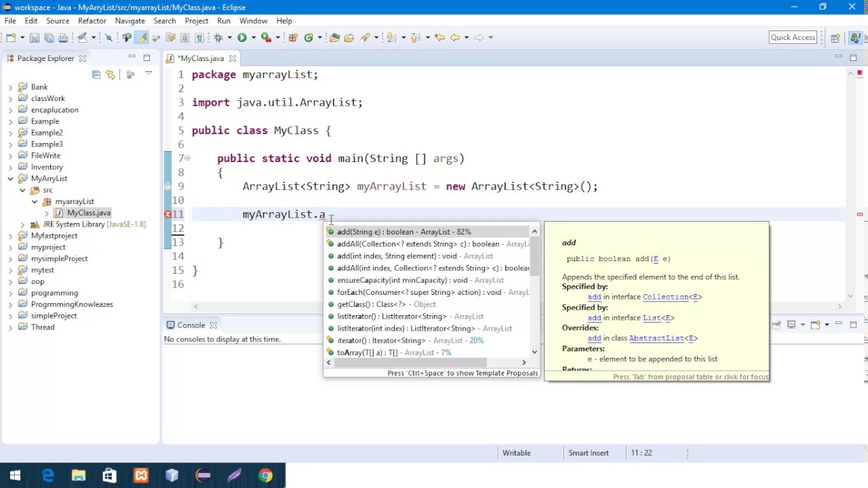Open the Navigate menu

pos(130,21)
